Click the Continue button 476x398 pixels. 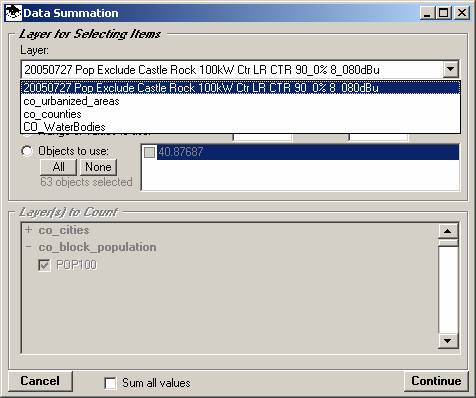tap(436, 381)
